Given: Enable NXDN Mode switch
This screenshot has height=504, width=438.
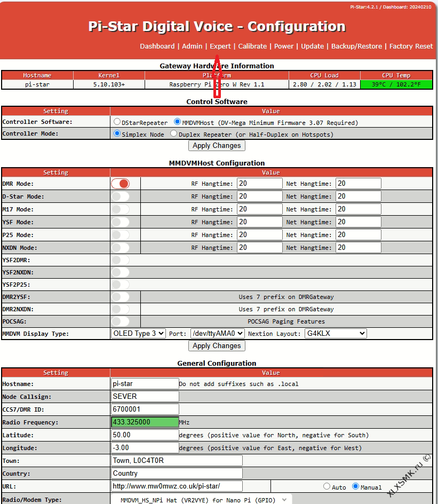Looking at the screenshot, I should pyautogui.click(x=121, y=248).
